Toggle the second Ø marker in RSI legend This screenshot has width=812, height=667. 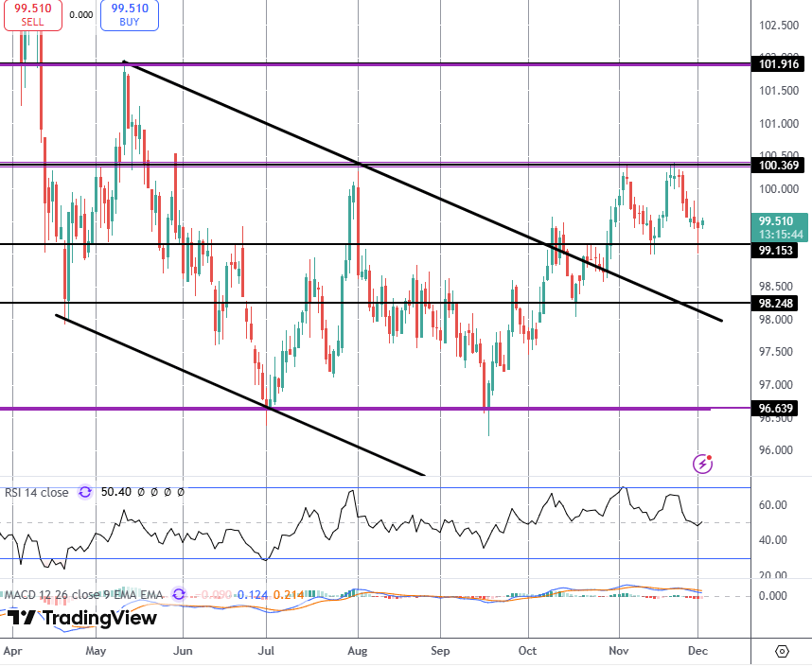[154, 492]
